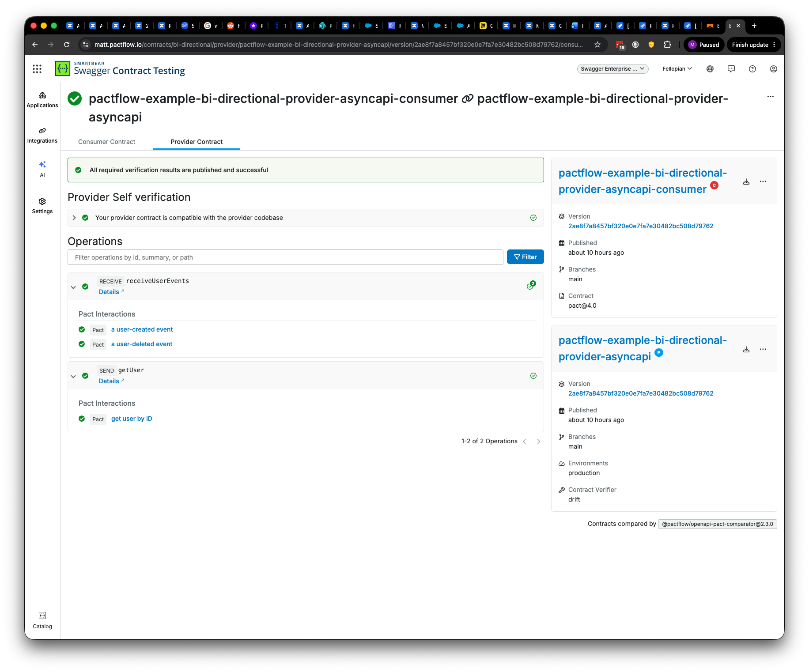Click the Finish update browser button
Viewport: 809px width, 672px height.
(754, 45)
